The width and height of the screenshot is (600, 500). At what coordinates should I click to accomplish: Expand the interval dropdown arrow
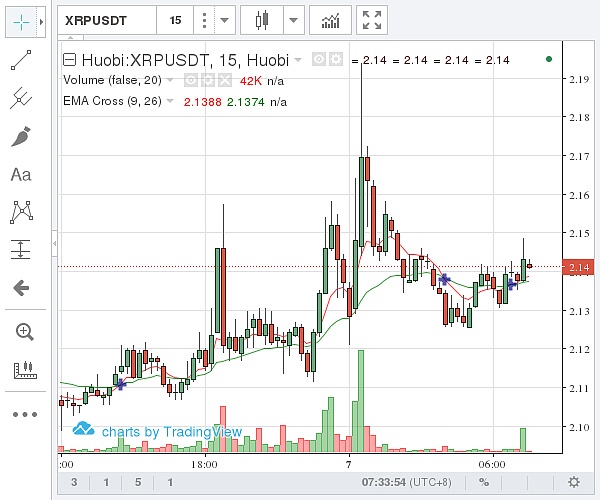[x=225, y=20]
